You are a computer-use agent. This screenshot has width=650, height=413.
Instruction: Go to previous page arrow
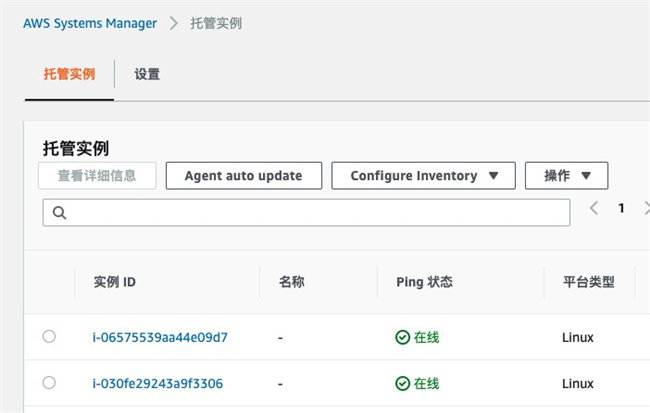pyautogui.click(x=594, y=208)
